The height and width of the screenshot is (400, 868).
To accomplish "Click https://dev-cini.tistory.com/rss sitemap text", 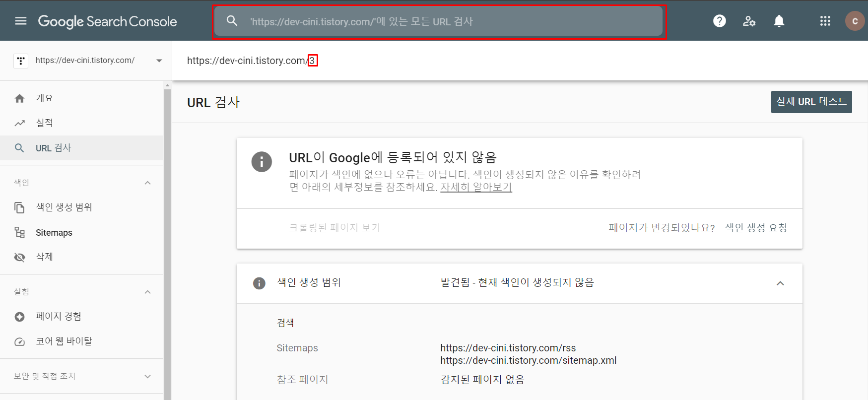I will (x=508, y=348).
